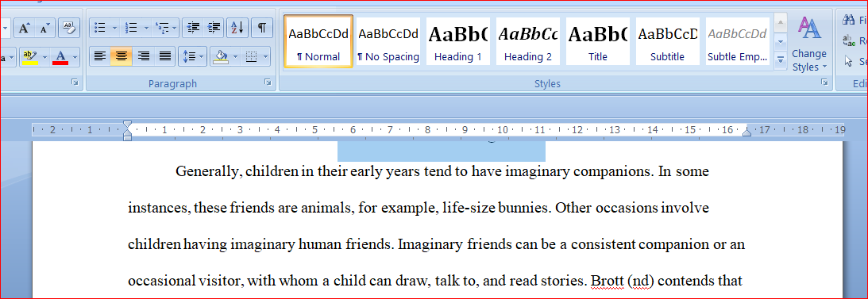868x299 pixels.
Task: Click the Clear Formatting eraser icon
Action: click(68, 28)
